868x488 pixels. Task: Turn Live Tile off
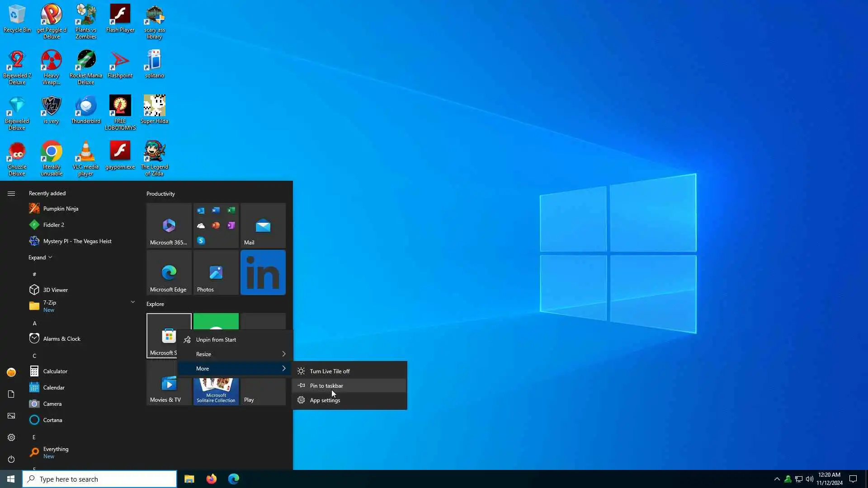point(330,371)
